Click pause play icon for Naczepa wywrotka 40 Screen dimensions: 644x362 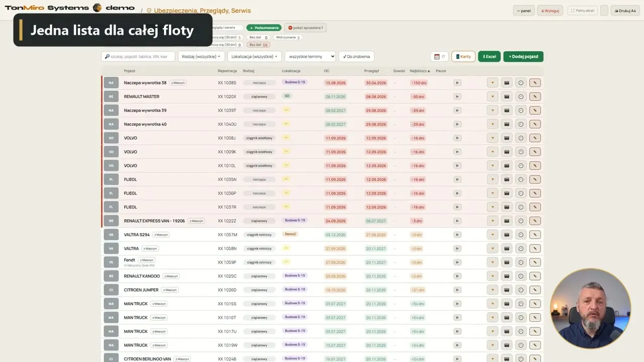pos(457,124)
